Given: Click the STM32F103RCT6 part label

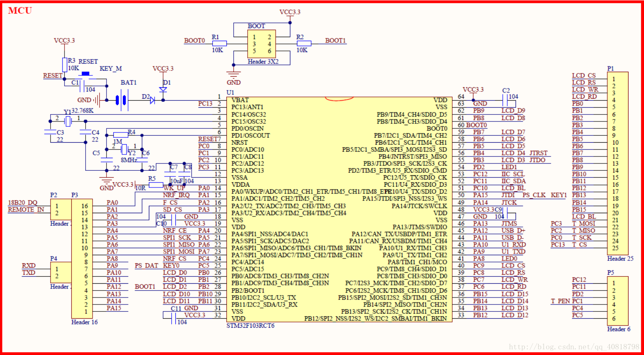Looking at the screenshot, I should coord(250,326).
